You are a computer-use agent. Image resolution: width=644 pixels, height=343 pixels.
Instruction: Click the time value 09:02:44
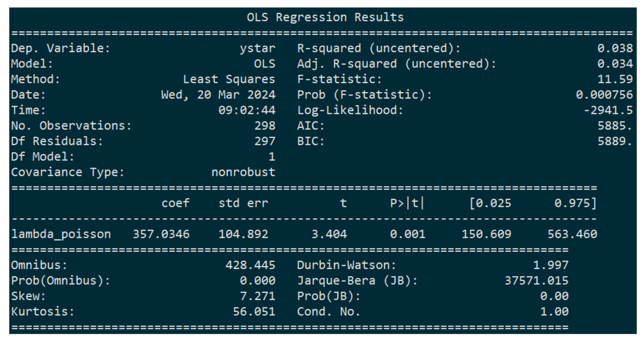[247, 110]
